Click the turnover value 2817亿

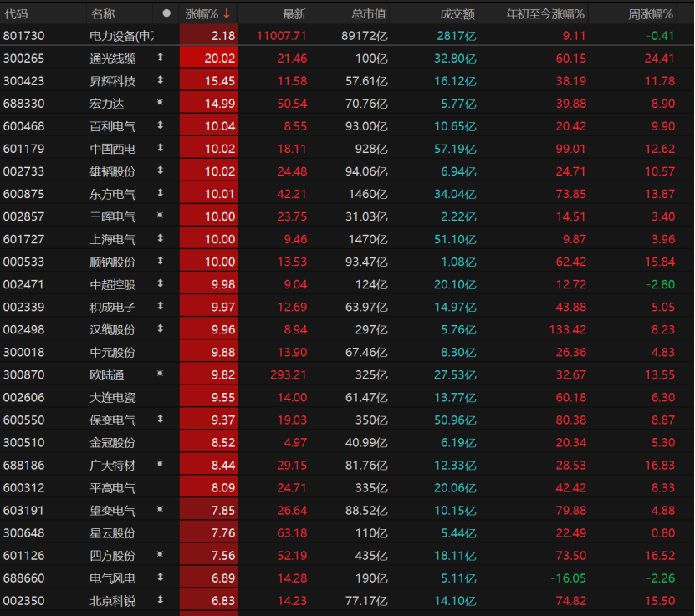[457, 36]
